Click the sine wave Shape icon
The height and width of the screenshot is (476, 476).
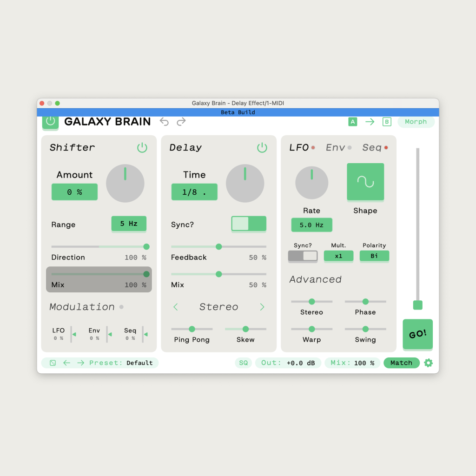pyautogui.click(x=365, y=182)
